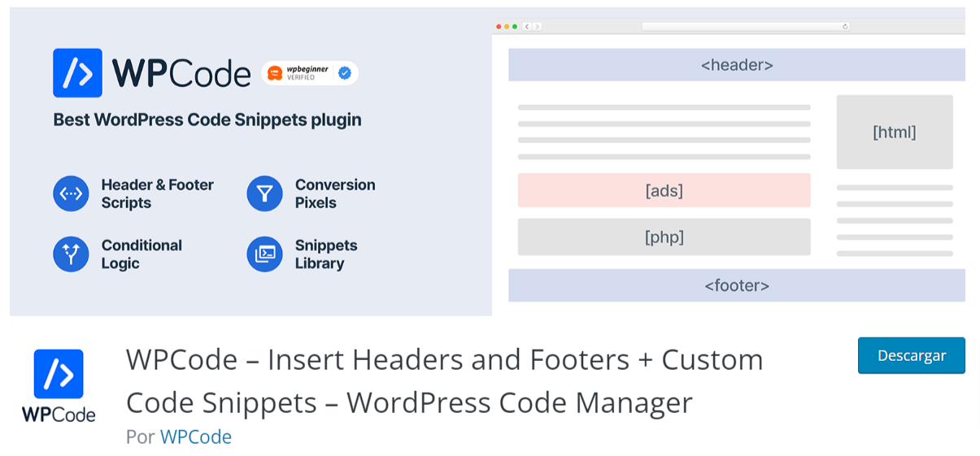Image resolution: width=980 pixels, height=456 pixels.
Task: Click the Conditional Logic branching icon
Action: pyautogui.click(x=71, y=254)
